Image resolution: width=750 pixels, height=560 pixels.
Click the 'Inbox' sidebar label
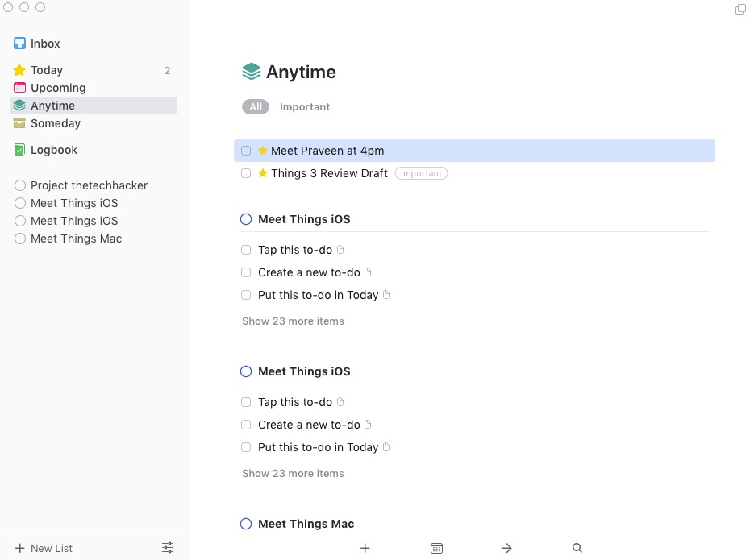(x=45, y=44)
